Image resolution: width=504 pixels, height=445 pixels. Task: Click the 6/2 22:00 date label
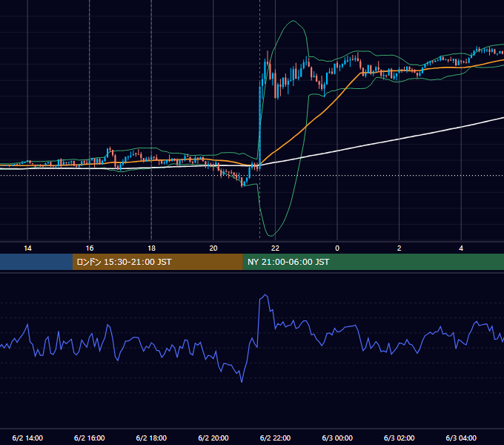pyautogui.click(x=275, y=438)
